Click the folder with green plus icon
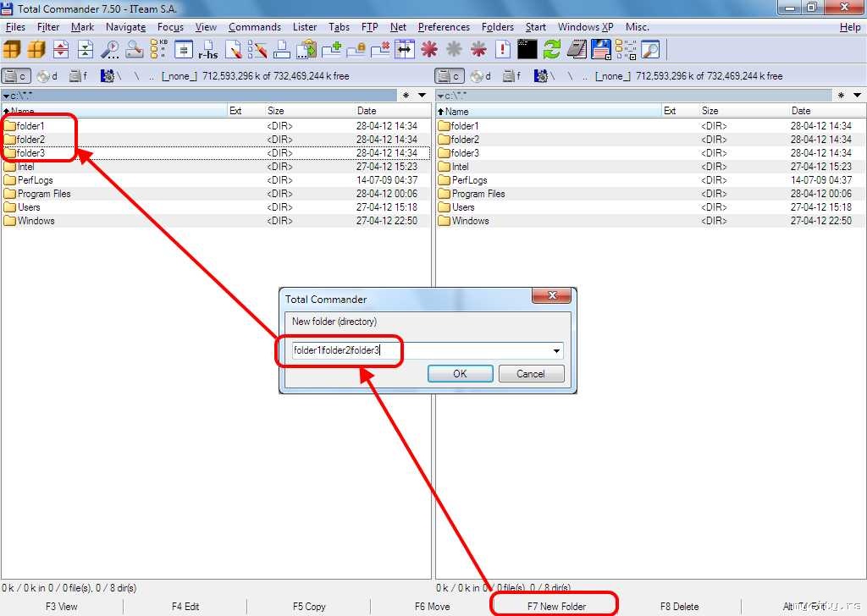The height and width of the screenshot is (616, 867). tap(331, 50)
